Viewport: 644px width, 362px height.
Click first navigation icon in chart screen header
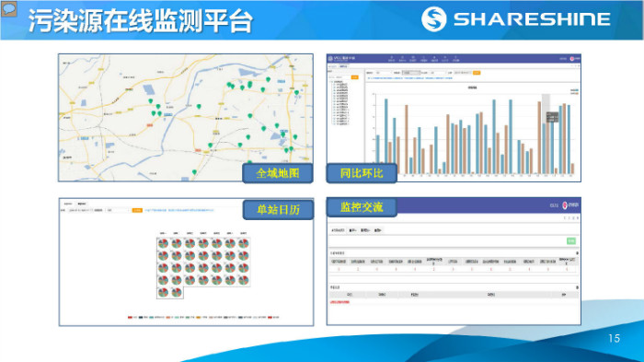pyautogui.click(x=391, y=59)
